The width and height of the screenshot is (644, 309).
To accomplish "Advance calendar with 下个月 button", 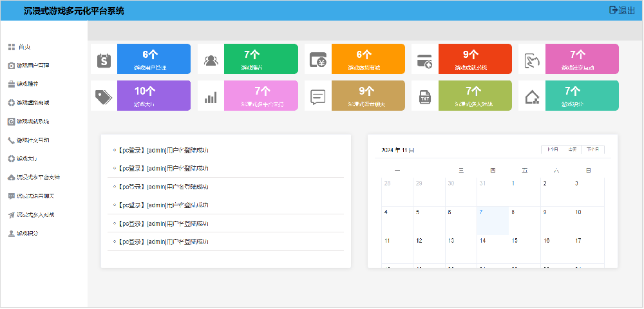I will click(593, 149).
